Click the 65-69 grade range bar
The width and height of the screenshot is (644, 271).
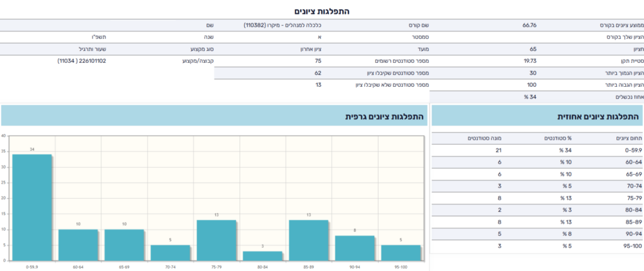pyautogui.click(x=124, y=245)
